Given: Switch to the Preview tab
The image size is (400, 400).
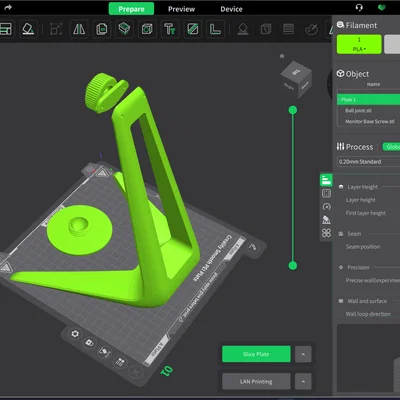Looking at the screenshot, I should [x=181, y=9].
